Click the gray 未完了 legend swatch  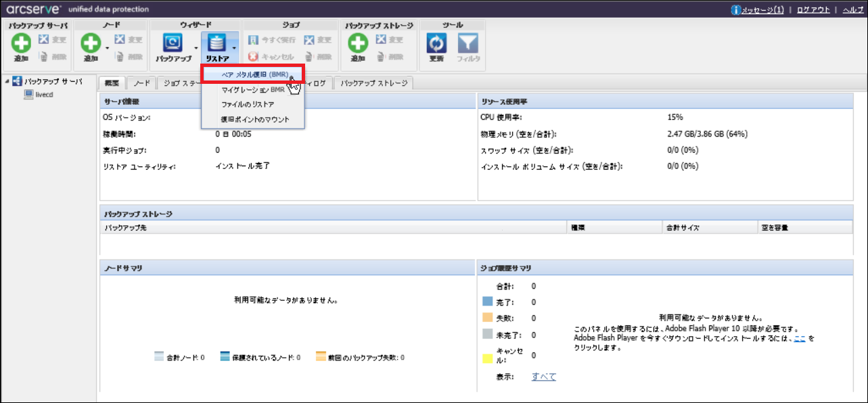click(x=488, y=334)
